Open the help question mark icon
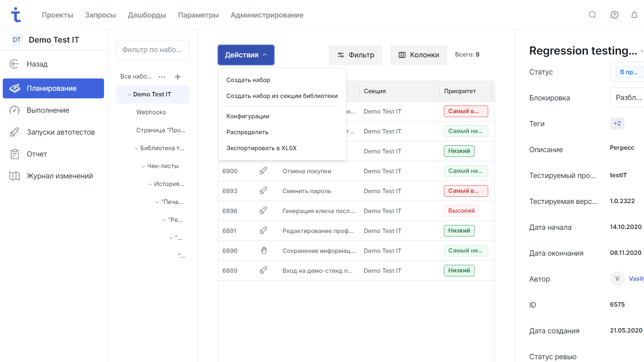The image size is (644, 362). [615, 15]
